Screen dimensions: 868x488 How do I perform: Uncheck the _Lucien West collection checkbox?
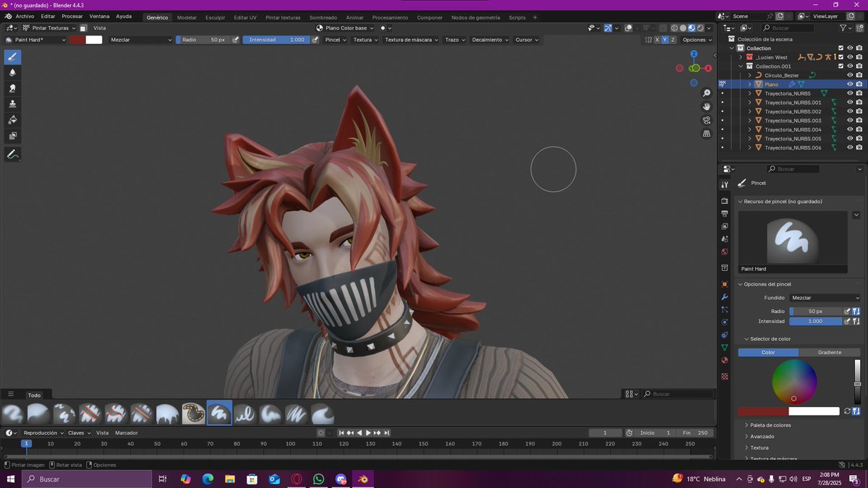point(841,57)
